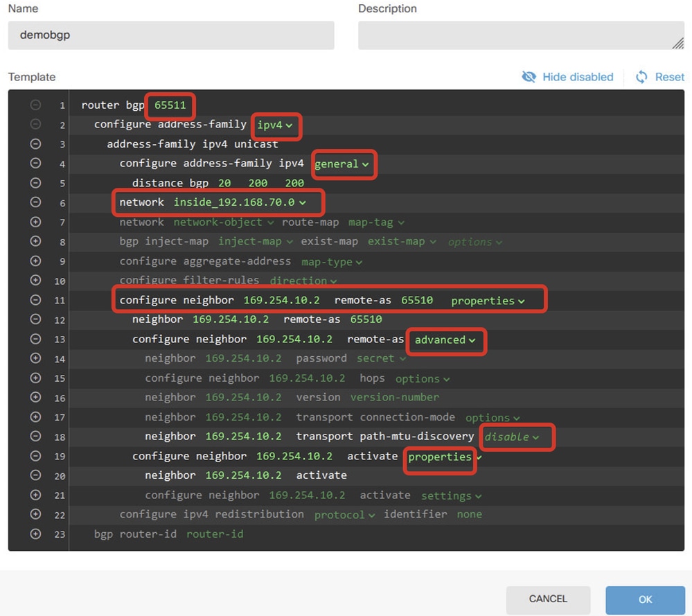Click the first distance value 20
The height and width of the screenshot is (616, 692).
pyautogui.click(x=224, y=183)
